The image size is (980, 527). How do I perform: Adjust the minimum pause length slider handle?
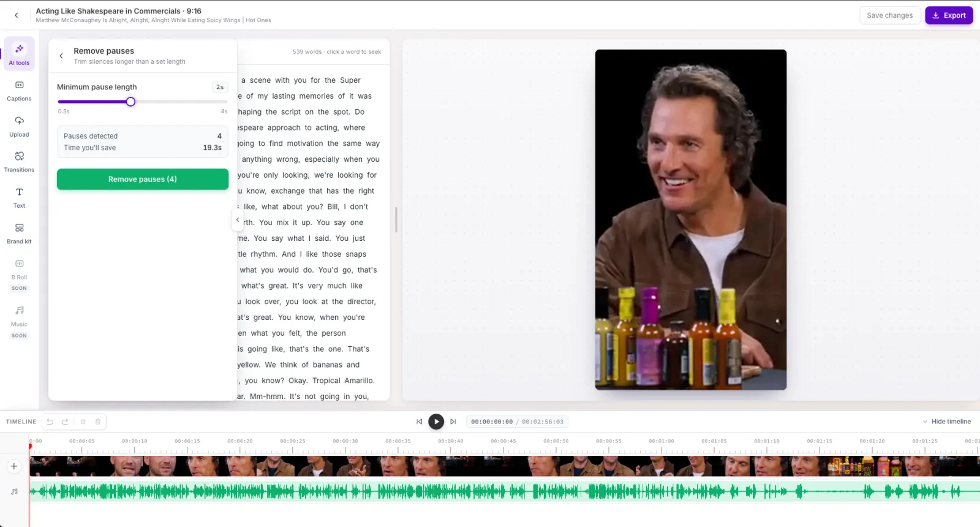(x=130, y=102)
